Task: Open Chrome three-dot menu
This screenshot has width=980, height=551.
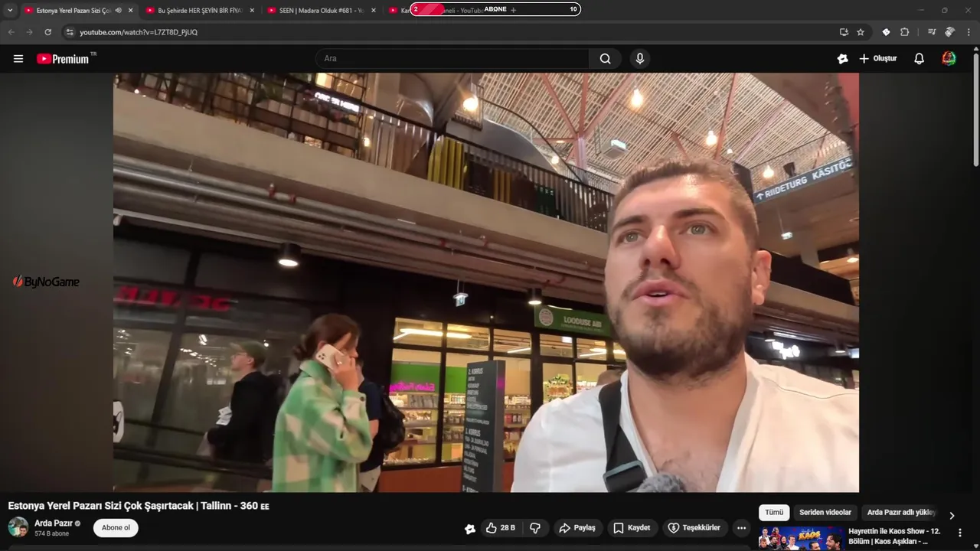Action: coord(969,32)
